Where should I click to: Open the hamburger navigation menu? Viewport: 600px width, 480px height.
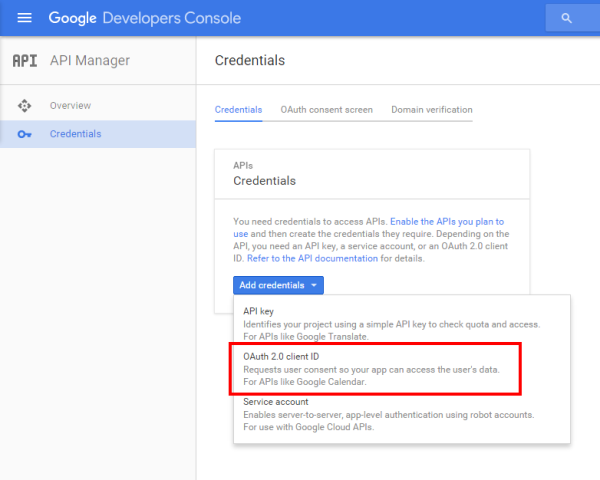point(24,18)
